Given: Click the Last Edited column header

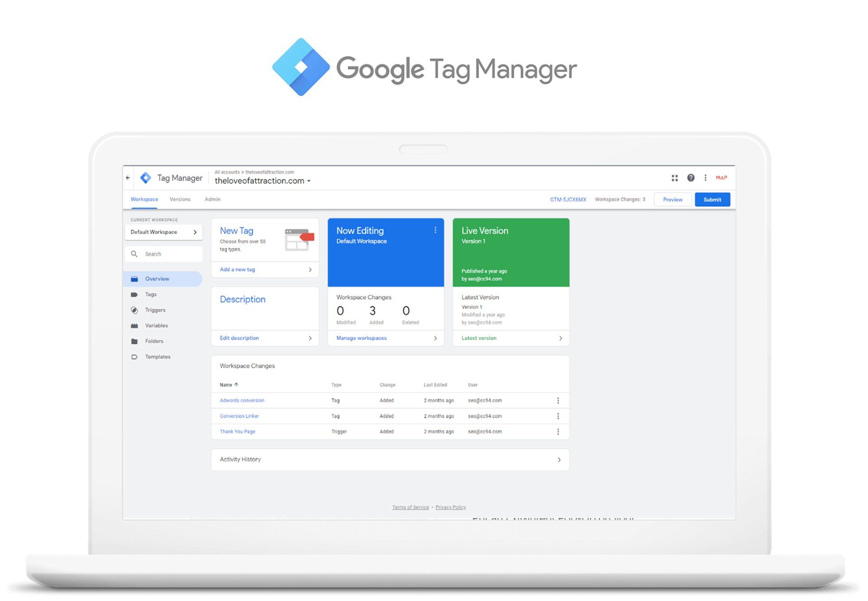Looking at the screenshot, I should (435, 385).
